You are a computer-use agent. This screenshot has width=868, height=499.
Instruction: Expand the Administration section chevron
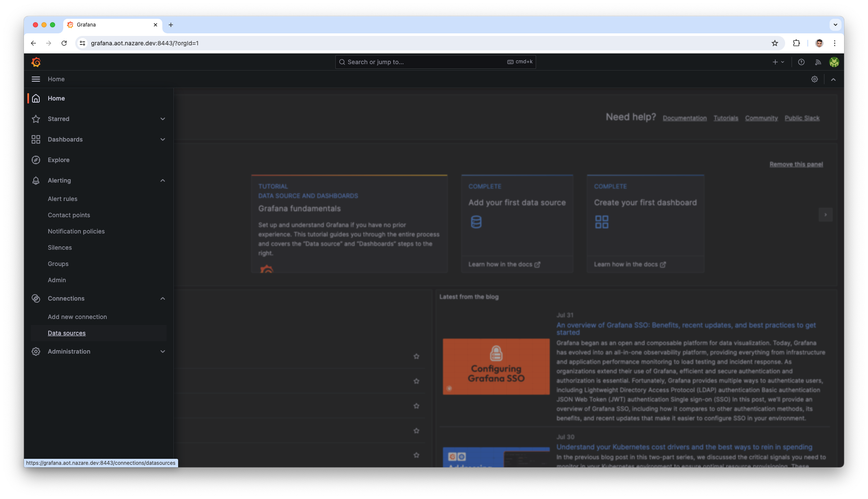[x=163, y=351]
